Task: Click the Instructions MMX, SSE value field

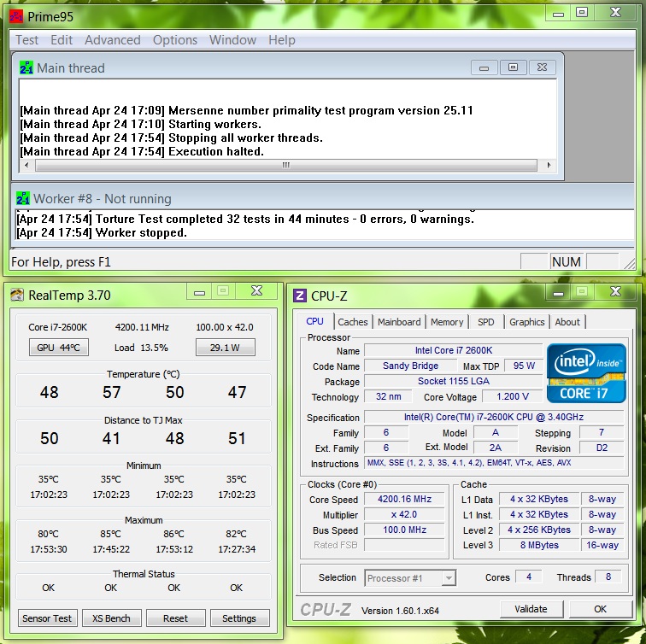Action: 494,463
